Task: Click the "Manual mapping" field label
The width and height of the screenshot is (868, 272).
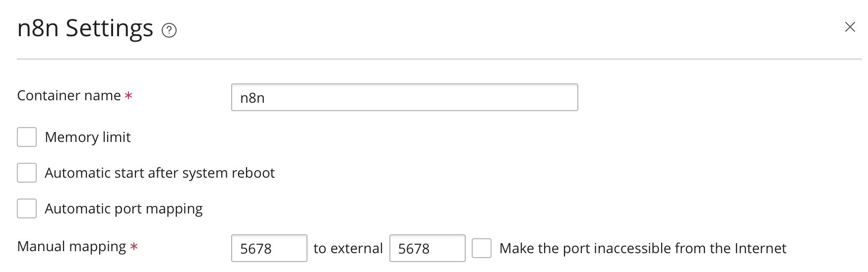Action: pyautogui.click(x=71, y=246)
